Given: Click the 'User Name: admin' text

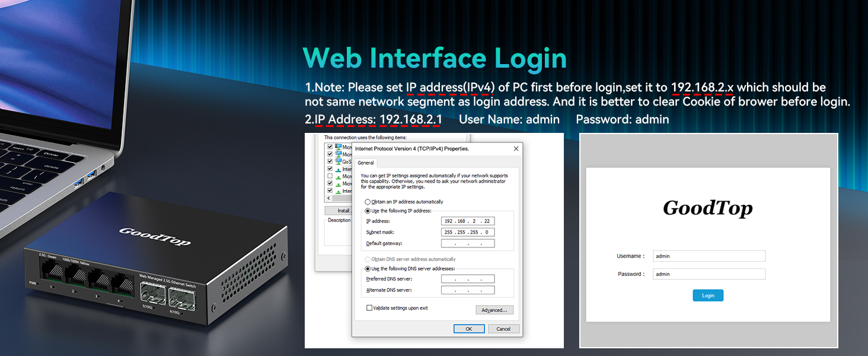Looking at the screenshot, I should pos(509,119).
